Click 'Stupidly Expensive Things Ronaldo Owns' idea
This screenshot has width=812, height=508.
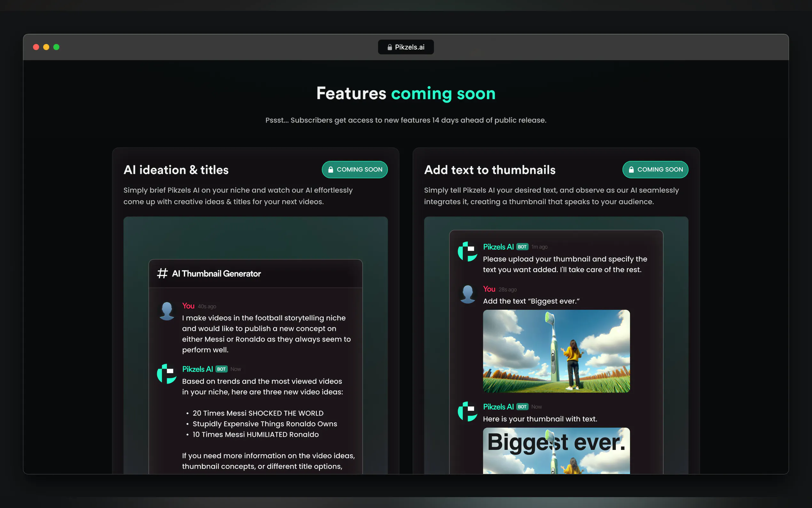[264, 424]
